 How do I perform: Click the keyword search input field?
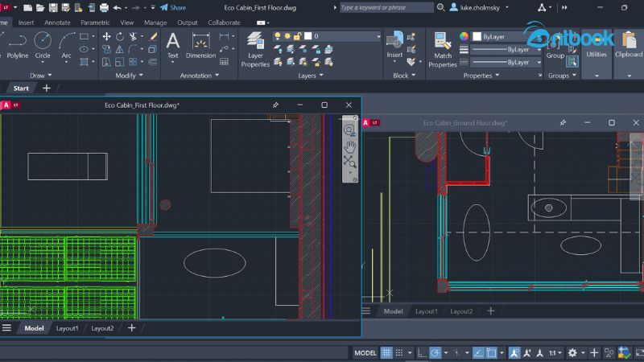click(386, 7)
